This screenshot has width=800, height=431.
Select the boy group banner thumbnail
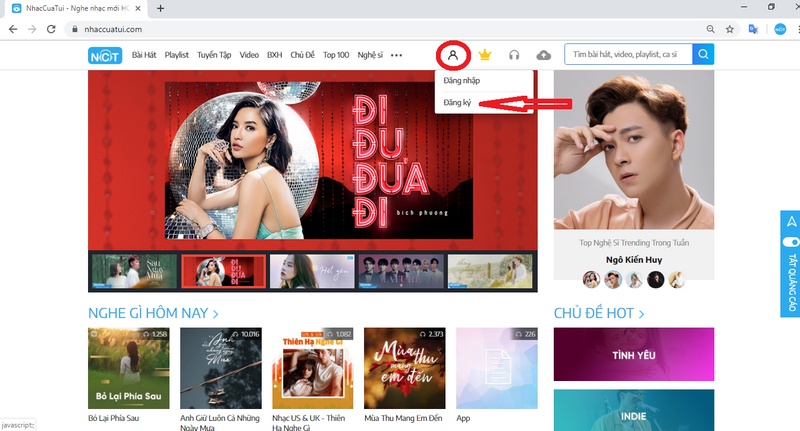point(401,271)
